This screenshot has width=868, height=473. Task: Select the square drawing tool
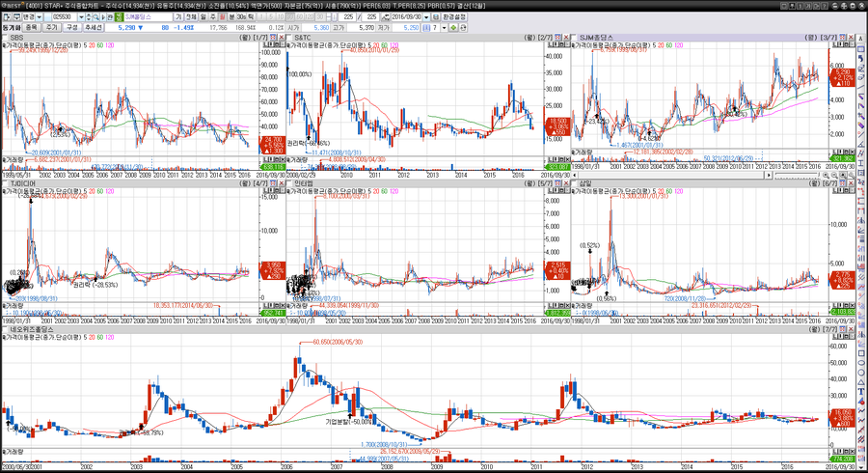pyautogui.click(x=861, y=354)
